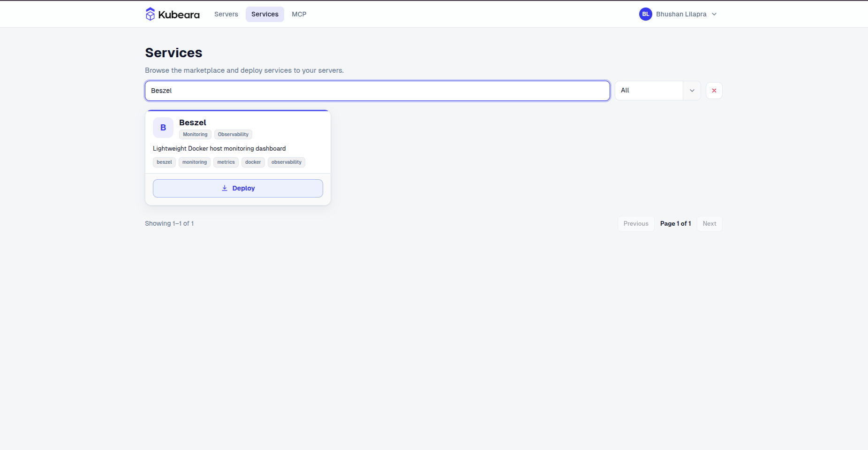Click the download icon in Deploy button
Viewport: 868px width, 450px height.
click(x=225, y=188)
